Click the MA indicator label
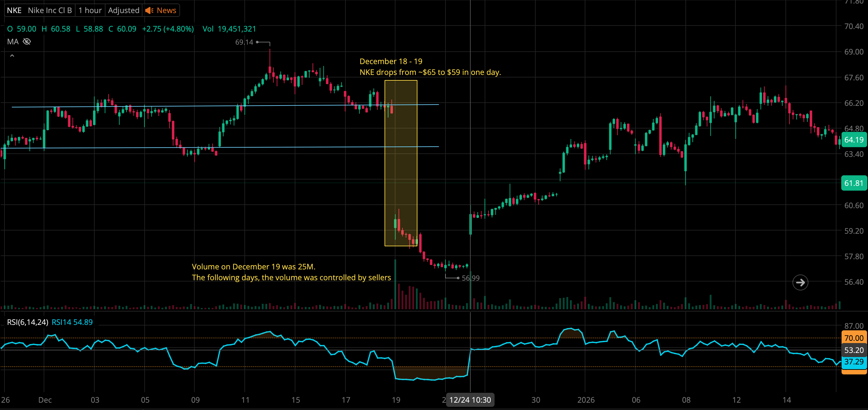 click(x=13, y=41)
